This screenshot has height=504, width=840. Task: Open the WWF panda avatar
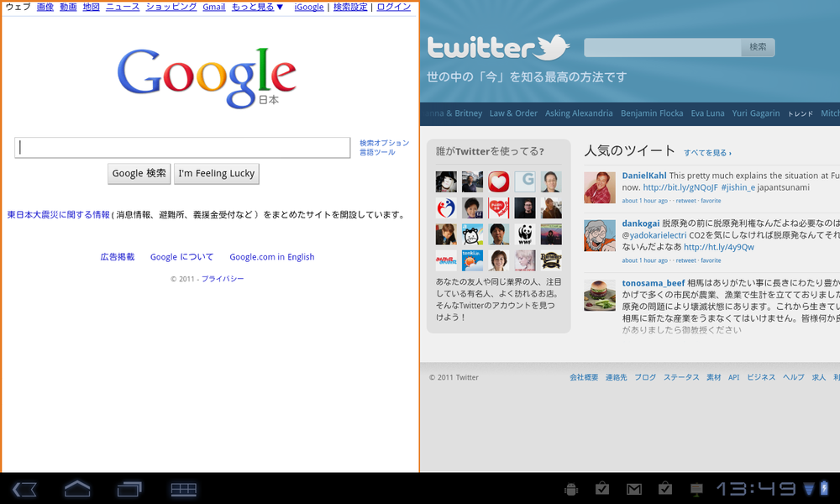point(525,234)
